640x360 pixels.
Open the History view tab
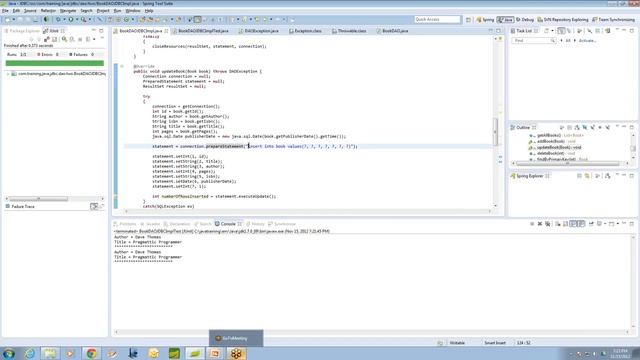click(255, 224)
